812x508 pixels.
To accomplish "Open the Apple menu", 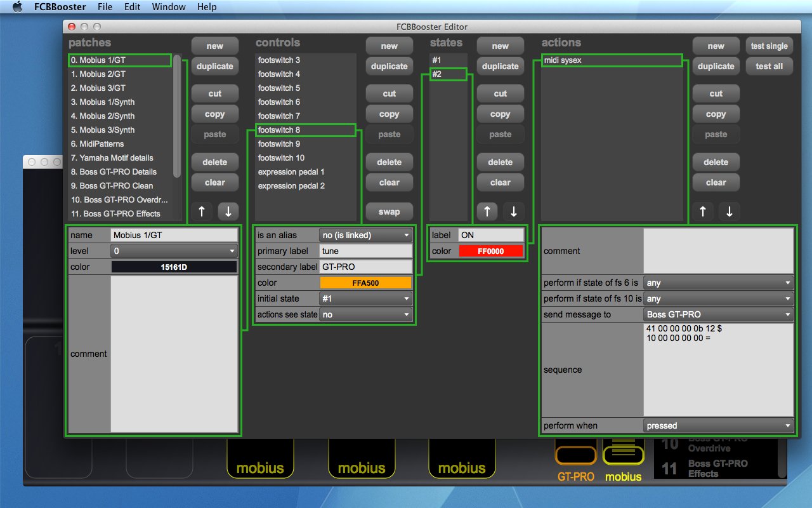I will pyautogui.click(x=17, y=7).
